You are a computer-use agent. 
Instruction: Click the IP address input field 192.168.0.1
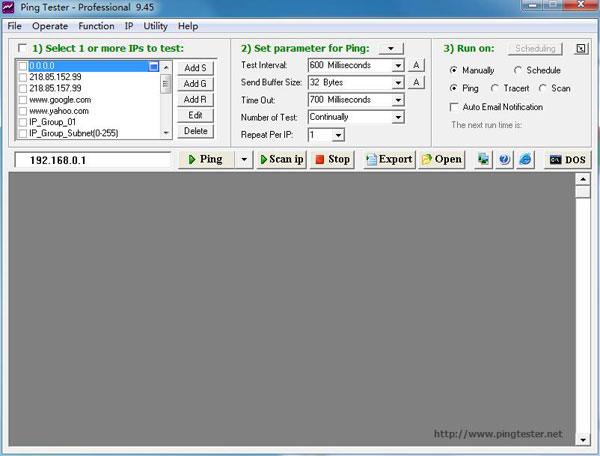click(92, 160)
